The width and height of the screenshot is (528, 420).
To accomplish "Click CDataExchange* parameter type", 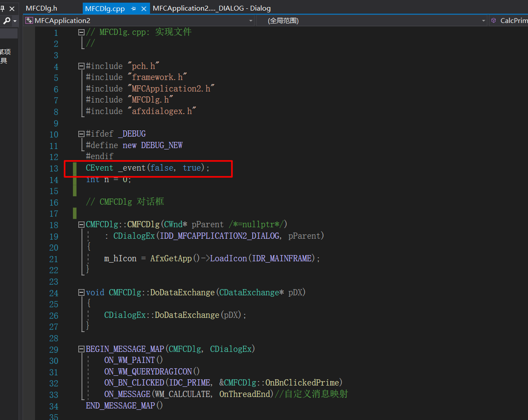I will click(x=251, y=293).
